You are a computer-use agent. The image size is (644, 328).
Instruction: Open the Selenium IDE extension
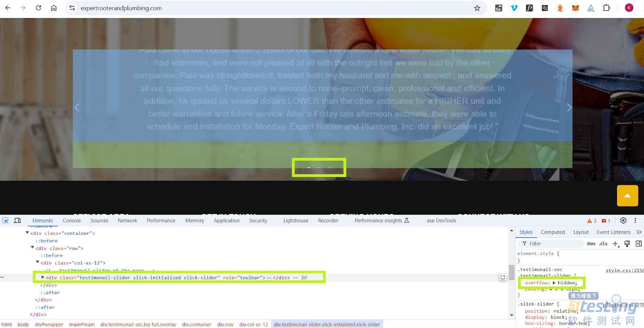(x=498, y=8)
